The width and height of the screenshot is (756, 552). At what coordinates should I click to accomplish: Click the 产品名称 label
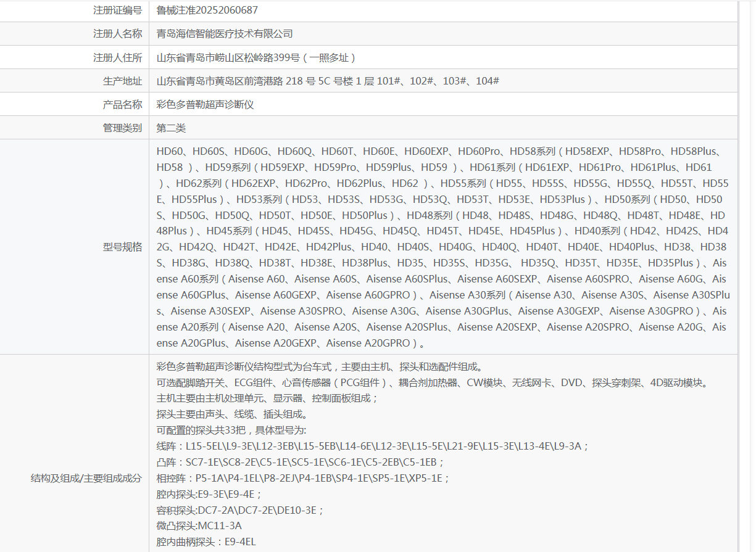(x=122, y=104)
